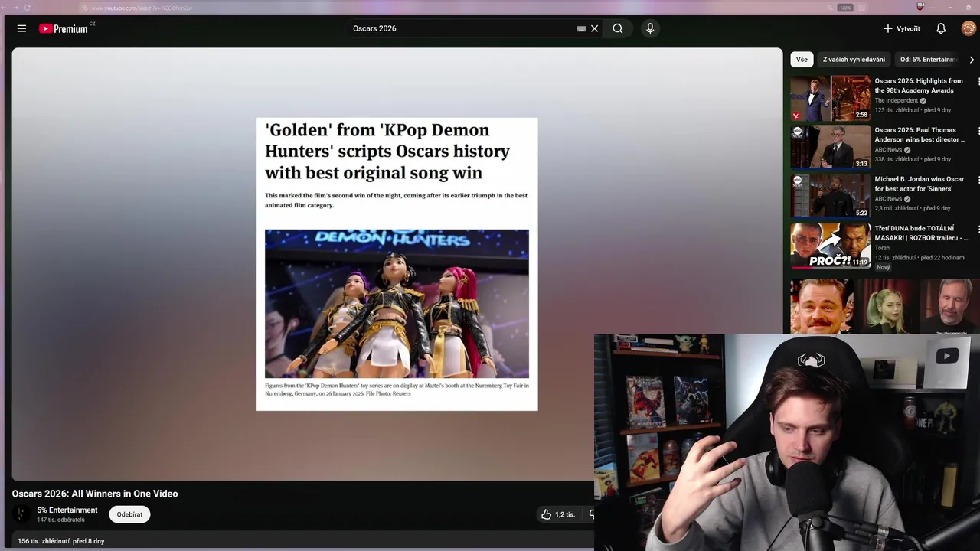Open 5% Entertainment channel name link
Screen dimensions: 980x551
click(67, 510)
